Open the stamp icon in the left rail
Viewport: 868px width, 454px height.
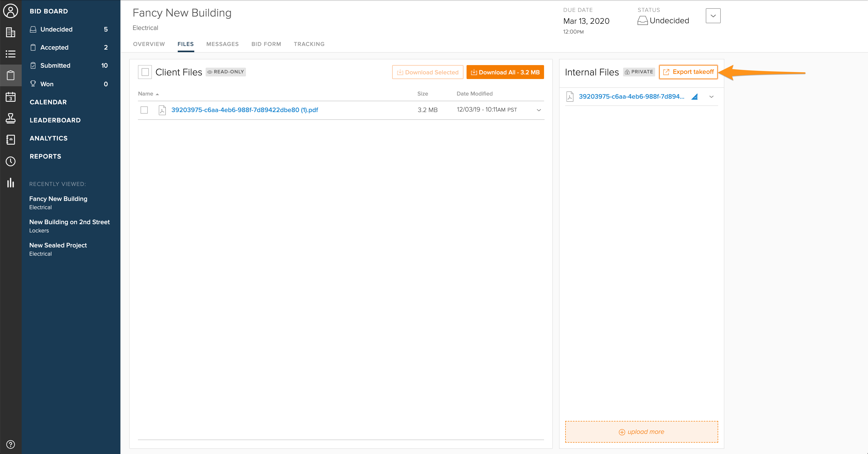(x=10, y=119)
